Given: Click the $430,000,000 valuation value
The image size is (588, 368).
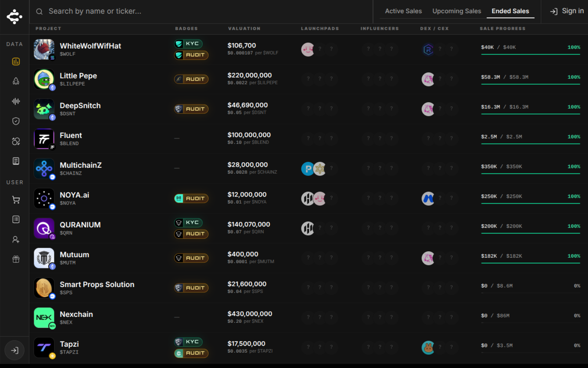Looking at the screenshot, I should tap(250, 314).
